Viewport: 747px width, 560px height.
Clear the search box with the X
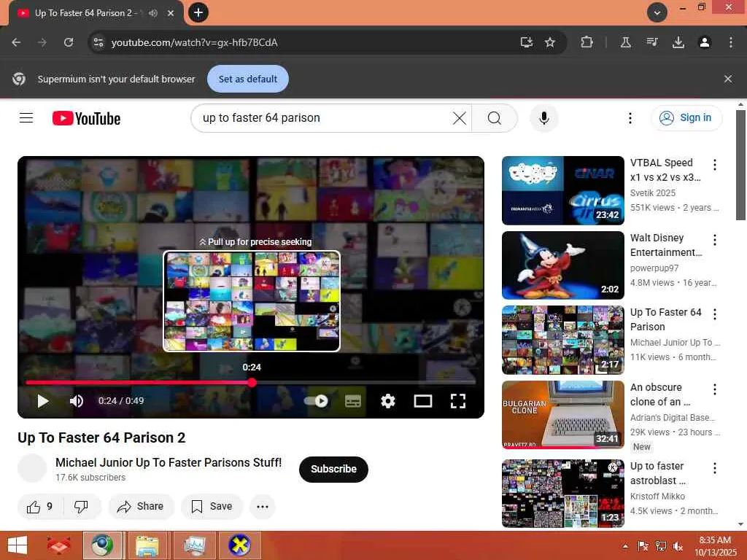(x=460, y=118)
